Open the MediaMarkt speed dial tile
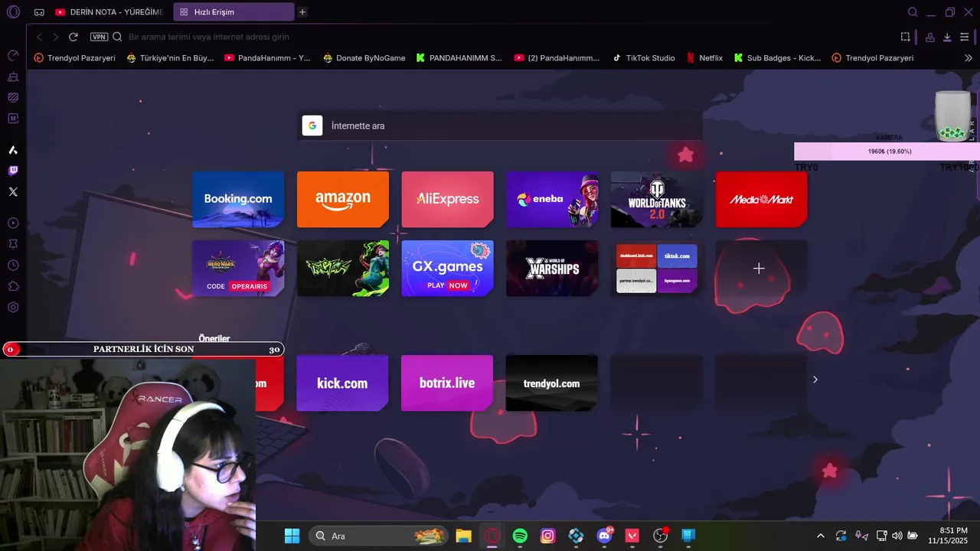Image resolution: width=980 pixels, height=551 pixels. pos(761,199)
